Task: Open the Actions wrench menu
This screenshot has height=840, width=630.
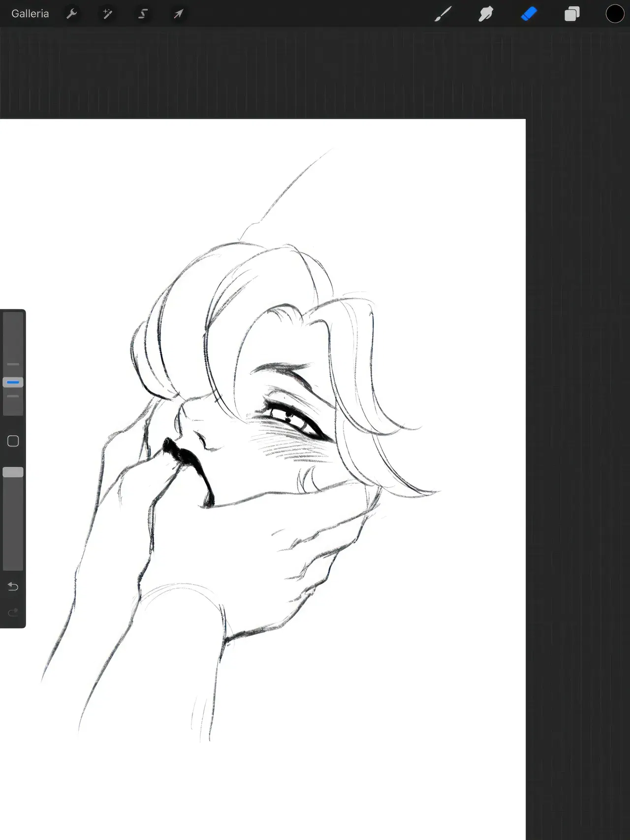Action: click(x=72, y=14)
